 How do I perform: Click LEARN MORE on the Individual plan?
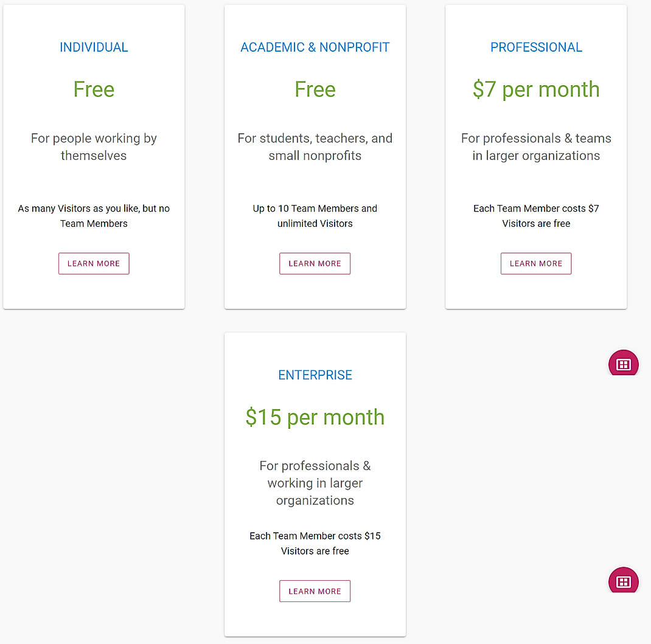pos(94,263)
